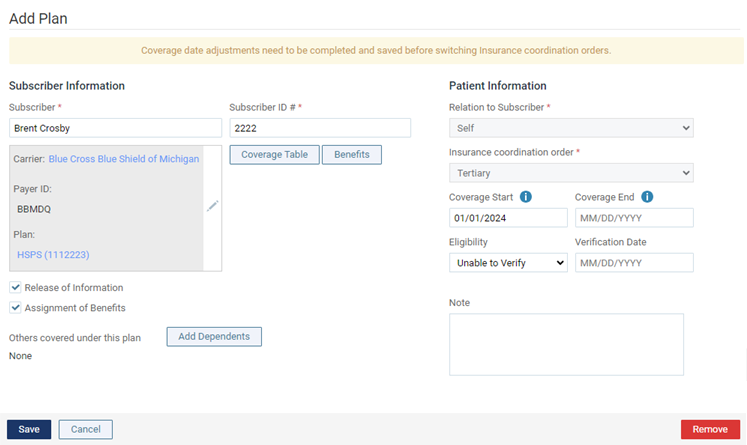Image resolution: width=747 pixels, height=445 pixels.
Task: Expand the Insurance coordination order dropdown
Action: (x=571, y=172)
